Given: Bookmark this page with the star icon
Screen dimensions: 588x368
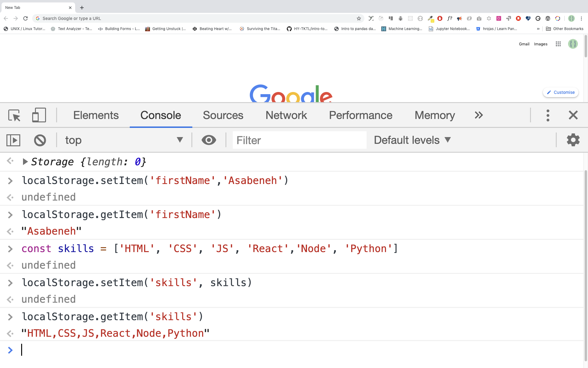Looking at the screenshot, I should pos(359,18).
